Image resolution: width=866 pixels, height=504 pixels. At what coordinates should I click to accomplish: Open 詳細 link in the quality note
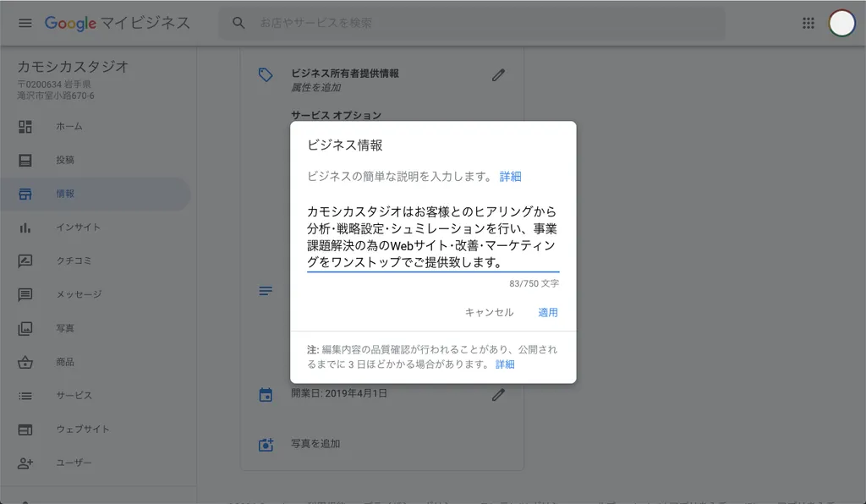coord(505,364)
